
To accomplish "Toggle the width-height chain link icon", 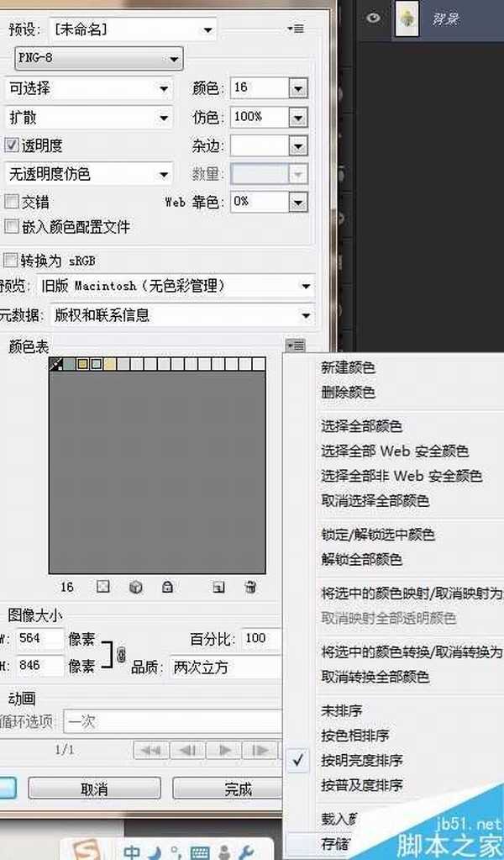I will [120, 653].
